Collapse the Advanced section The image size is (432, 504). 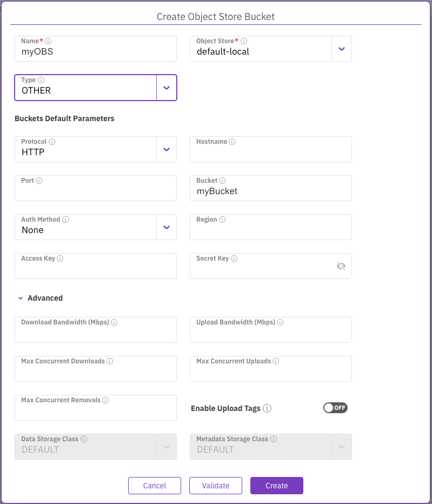click(21, 298)
